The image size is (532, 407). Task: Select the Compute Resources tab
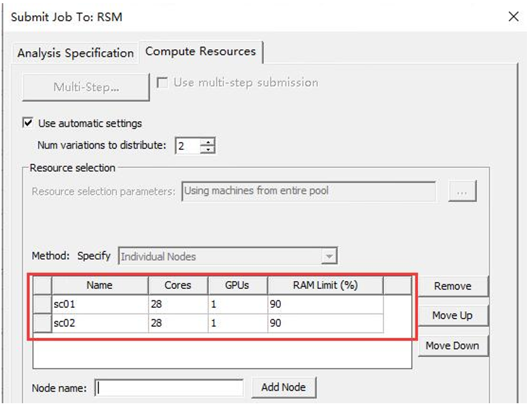pos(201,52)
